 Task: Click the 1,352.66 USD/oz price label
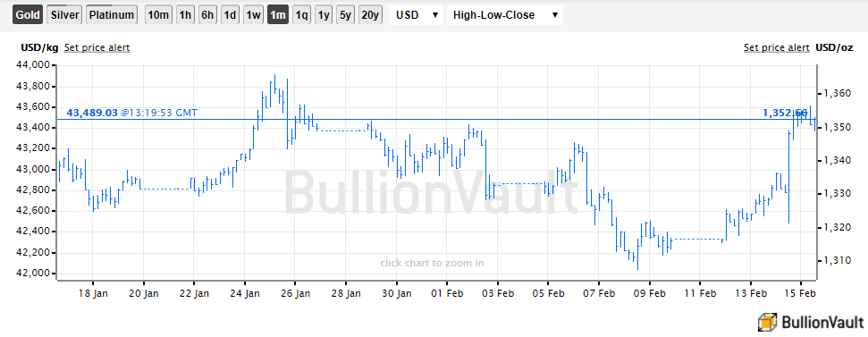(x=785, y=113)
